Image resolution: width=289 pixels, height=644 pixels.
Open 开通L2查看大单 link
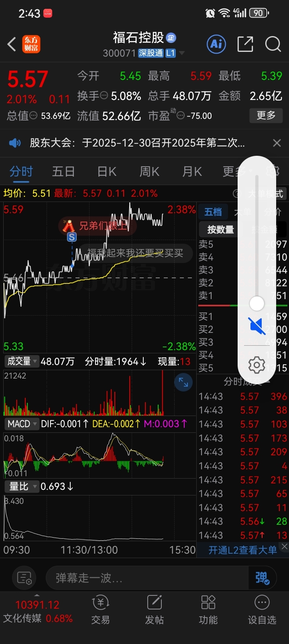point(242,550)
